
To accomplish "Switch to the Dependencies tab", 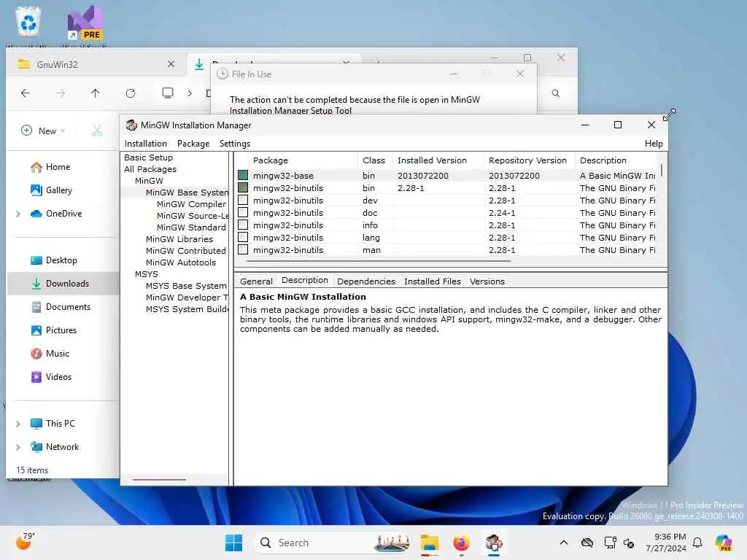I will [366, 281].
